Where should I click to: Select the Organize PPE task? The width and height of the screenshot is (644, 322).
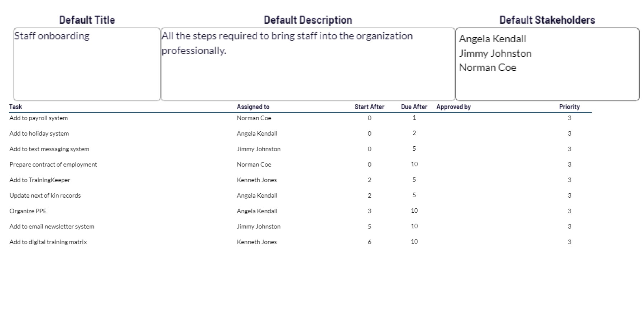coord(28,211)
